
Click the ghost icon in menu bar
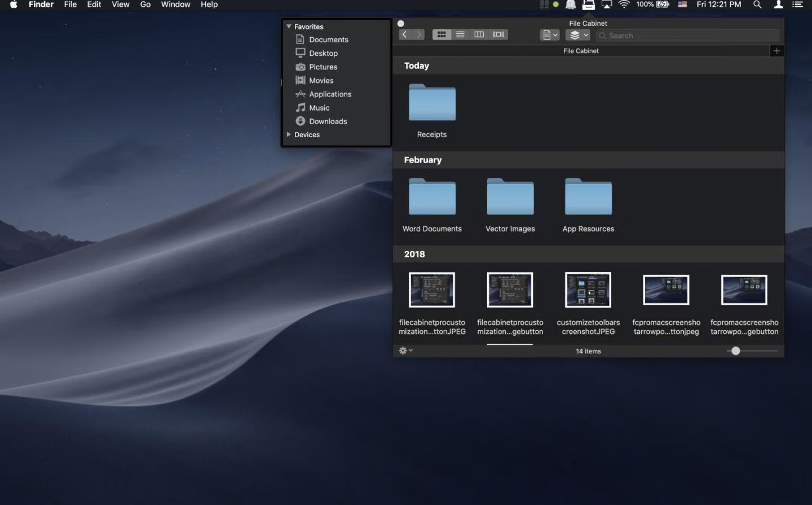(571, 5)
